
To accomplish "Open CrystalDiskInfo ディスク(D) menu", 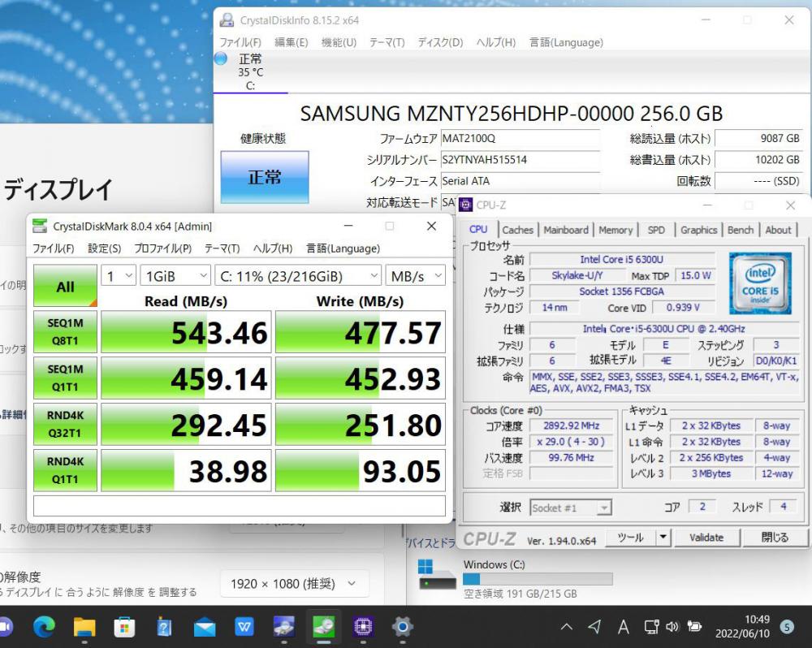I will 441,42.
